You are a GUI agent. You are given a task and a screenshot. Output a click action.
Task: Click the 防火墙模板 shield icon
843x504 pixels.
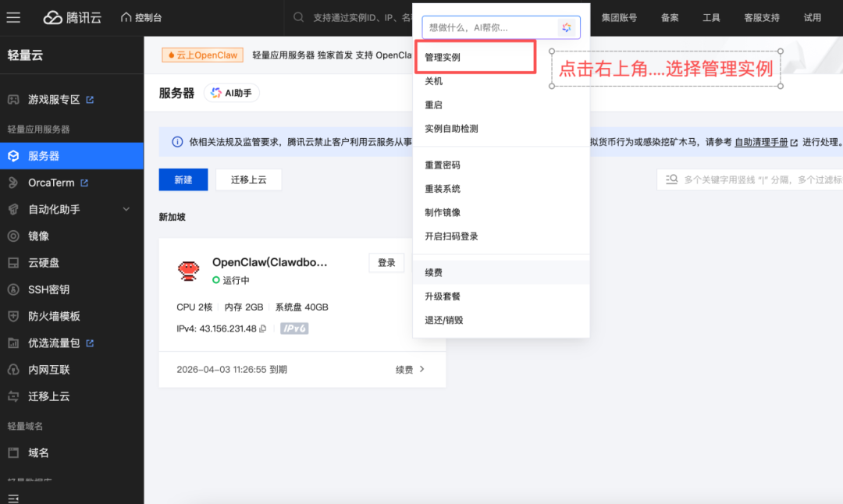click(13, 316)
